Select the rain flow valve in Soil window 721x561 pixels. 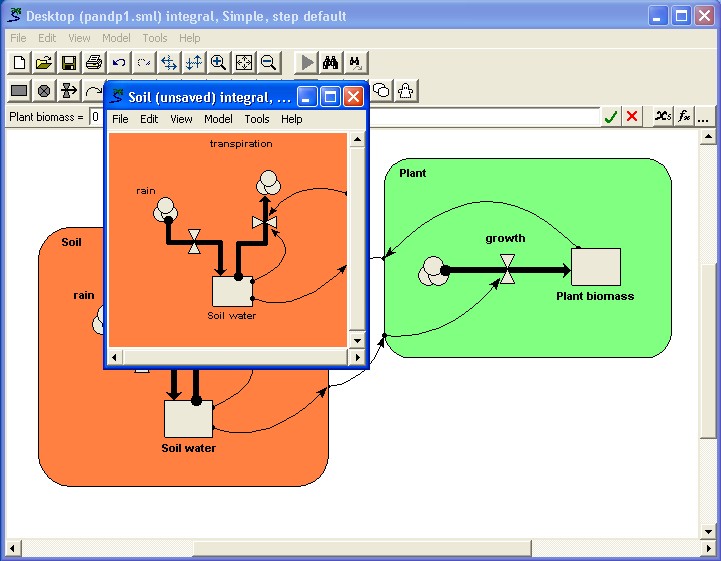pyautogui.click(x=195, y=242)
